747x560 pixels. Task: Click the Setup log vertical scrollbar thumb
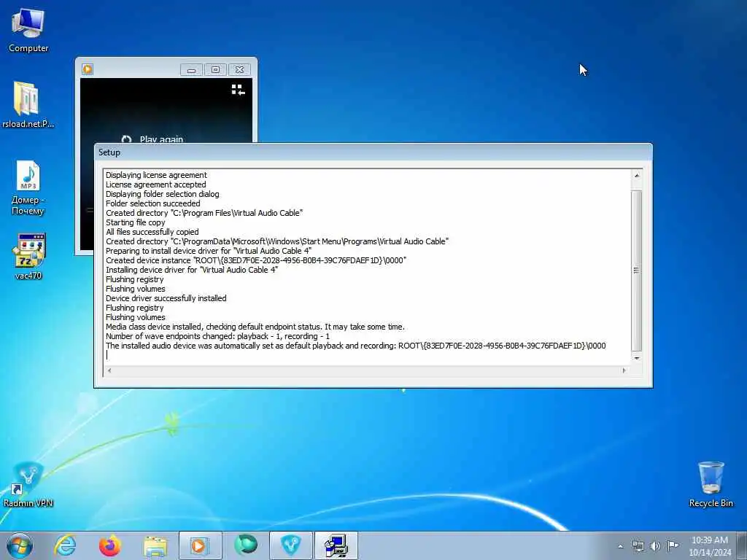click(636, 271)
